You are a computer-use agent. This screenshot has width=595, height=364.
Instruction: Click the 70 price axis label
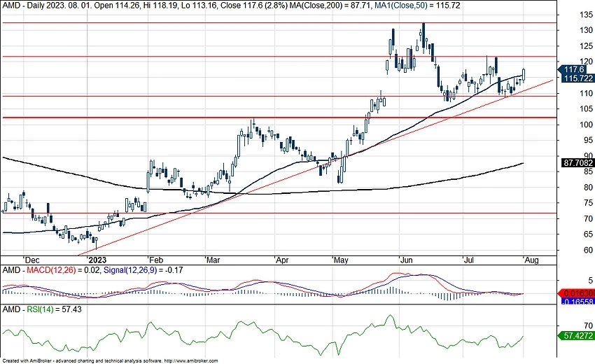(589, 219)
